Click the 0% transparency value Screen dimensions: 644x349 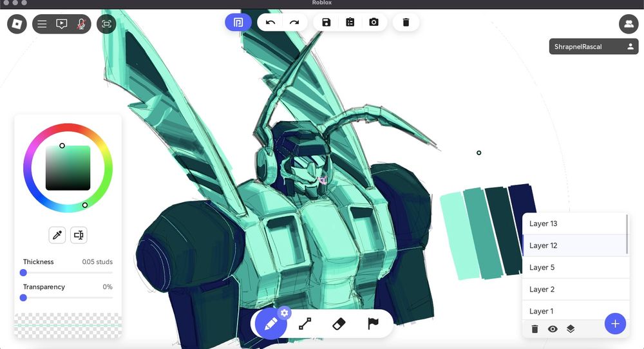pos(108,287)
